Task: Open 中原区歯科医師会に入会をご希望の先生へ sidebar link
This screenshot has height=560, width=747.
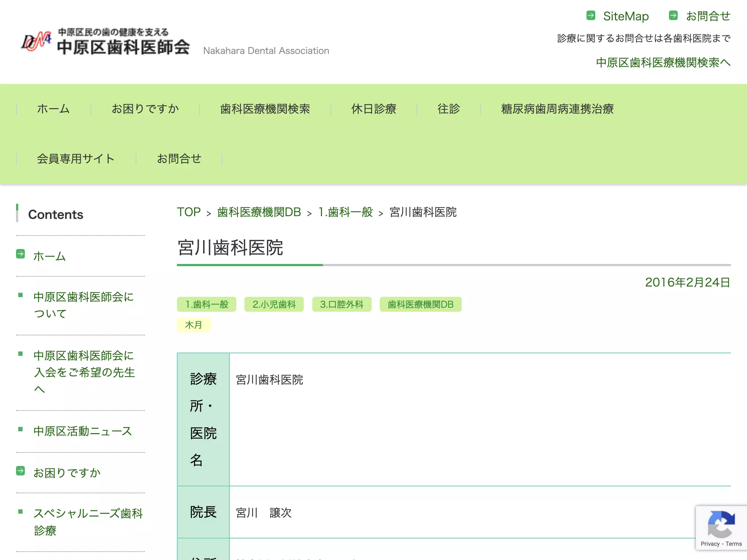Action: (84, 373)
